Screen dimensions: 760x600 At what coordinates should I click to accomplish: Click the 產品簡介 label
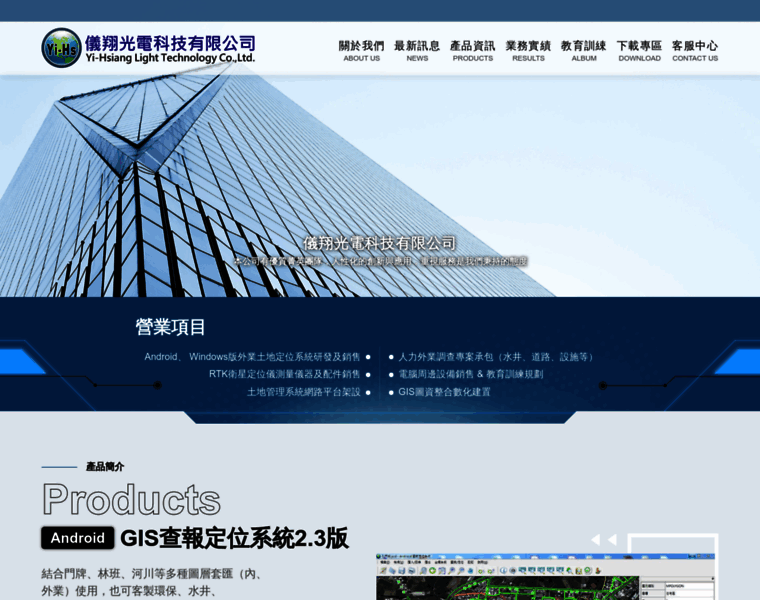tap(105, 467)
